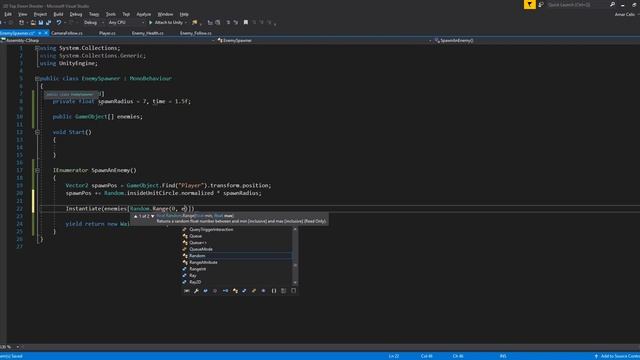The image size is (640, 360).
Task: Toggle the leftmost IntelliSense filter icon
Action: pyautogui.click(x=187, y=291)
